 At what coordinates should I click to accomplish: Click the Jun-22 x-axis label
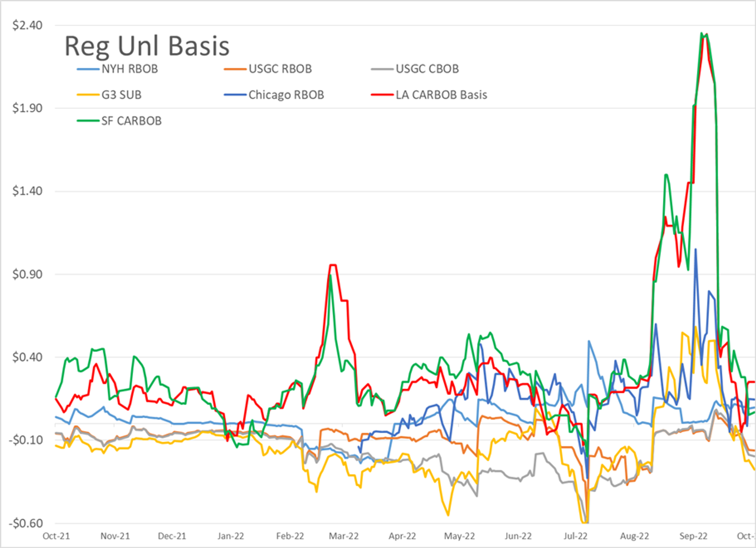pos(518,536)
